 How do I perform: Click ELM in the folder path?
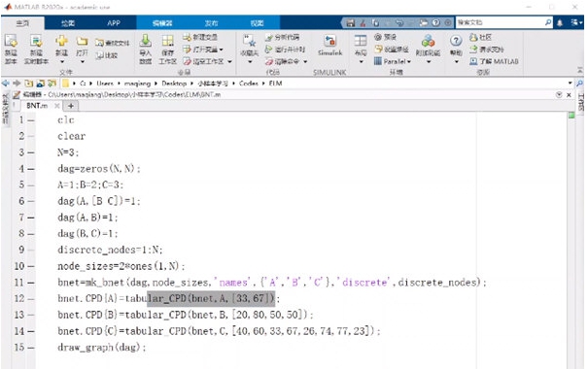click(275, 84)
